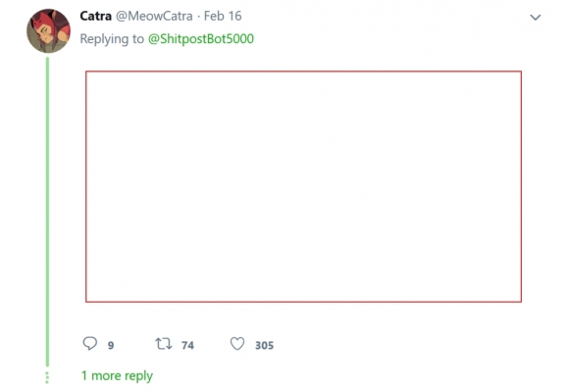This screenshot has height=392, width=566.
Task: Click the reply count '9'
Action: (111, 345)
